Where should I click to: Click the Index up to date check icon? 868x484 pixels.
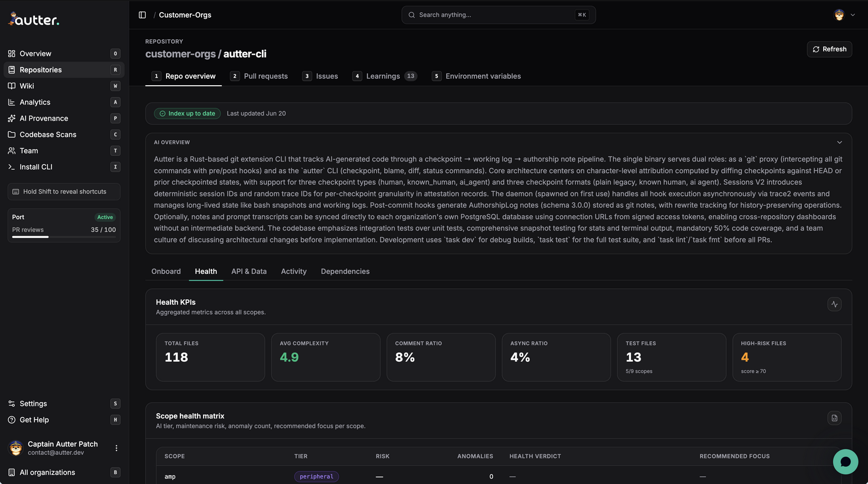(163, 113)
